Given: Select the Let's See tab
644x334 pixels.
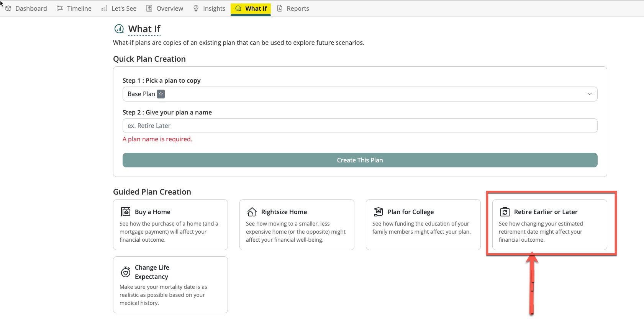Looking at the screenshot, I should [119, 8].
